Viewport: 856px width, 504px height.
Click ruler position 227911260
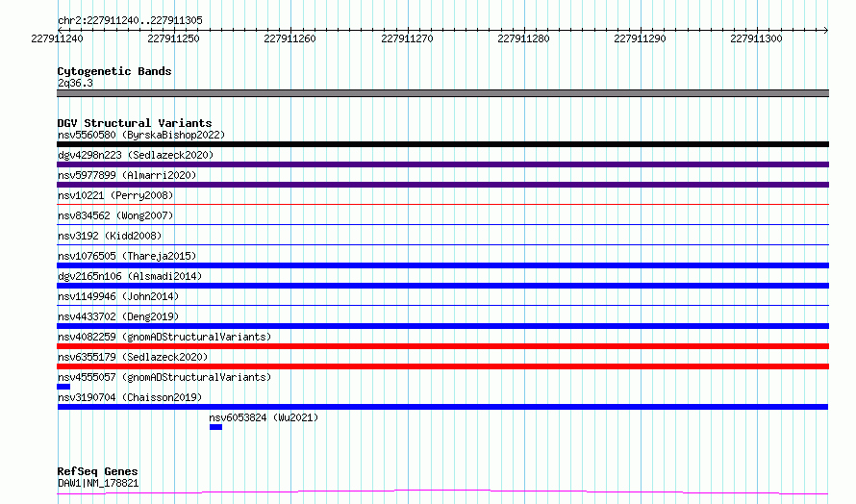click(x=290, y=38)
